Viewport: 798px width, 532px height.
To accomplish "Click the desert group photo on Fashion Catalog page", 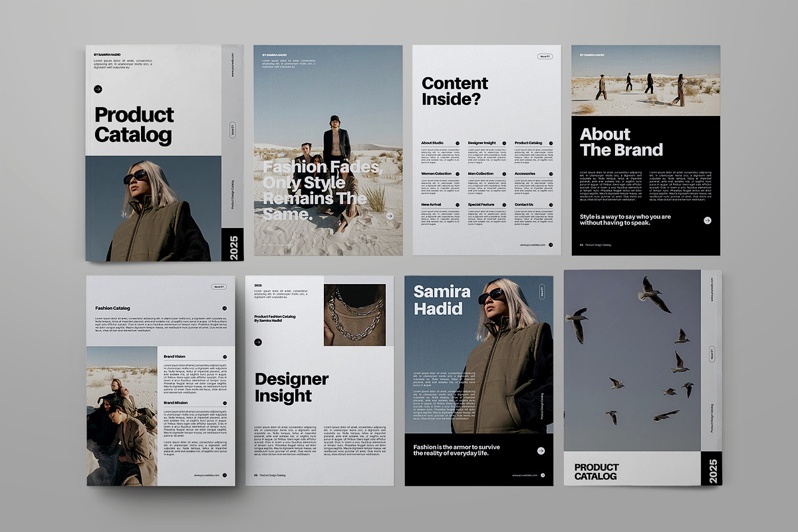I will coord(122,416).
